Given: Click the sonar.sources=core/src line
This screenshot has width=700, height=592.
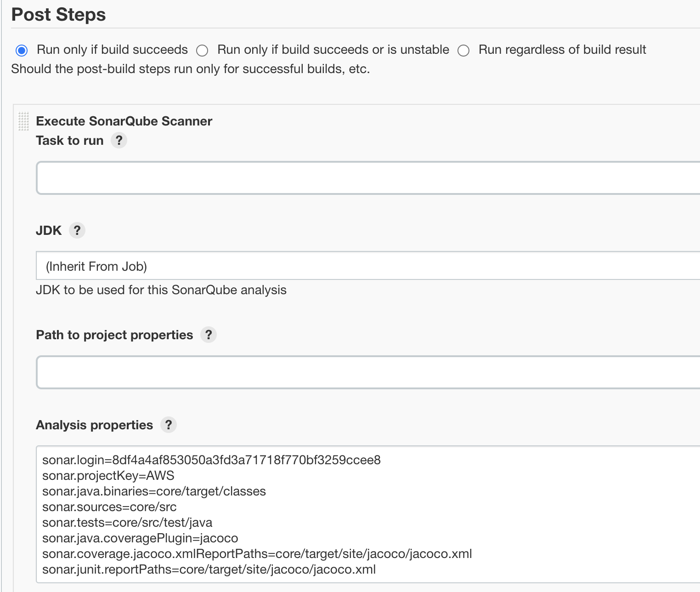Looking at the screenshot, I should 109,507.
